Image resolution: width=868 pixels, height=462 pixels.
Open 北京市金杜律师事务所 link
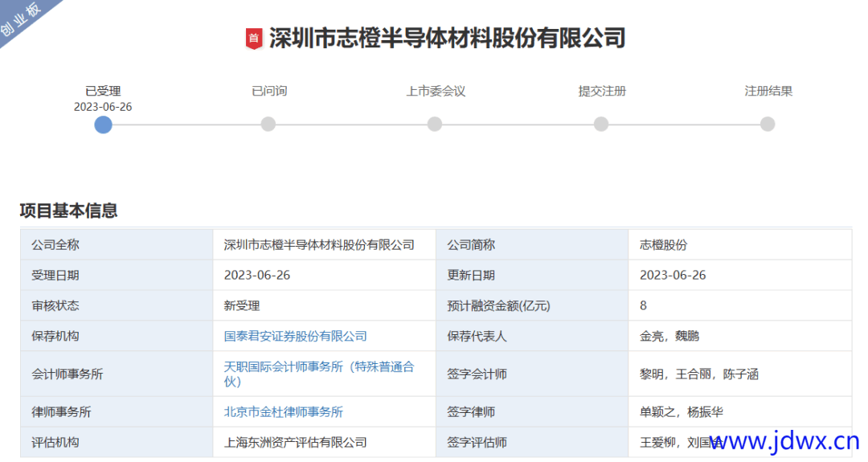pos(284,411)
